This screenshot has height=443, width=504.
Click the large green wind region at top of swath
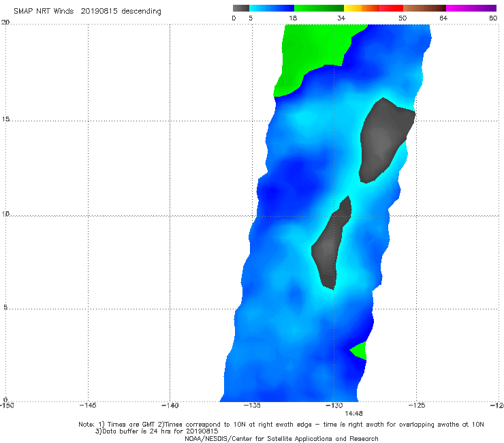313,48
